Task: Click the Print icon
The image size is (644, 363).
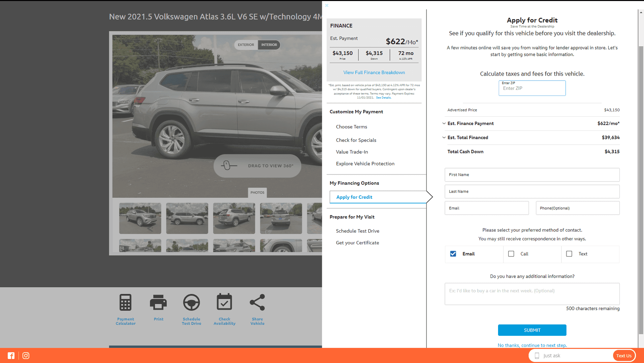Action: click(x=158, y=302)
